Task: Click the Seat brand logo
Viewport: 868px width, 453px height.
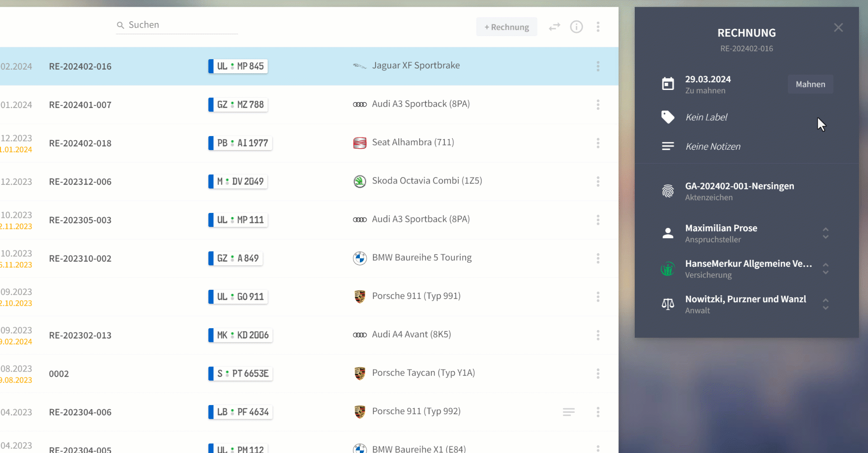Action: point(360,143)
